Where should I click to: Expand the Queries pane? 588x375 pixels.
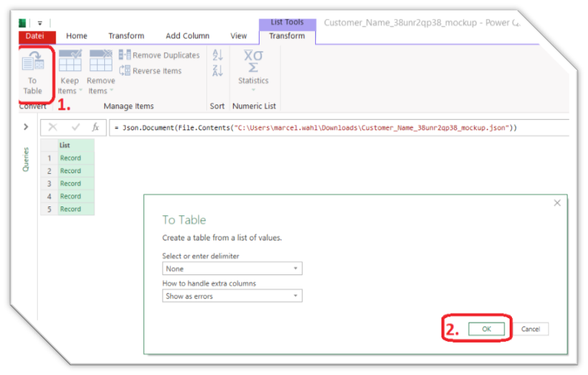(x=26, y=127)
